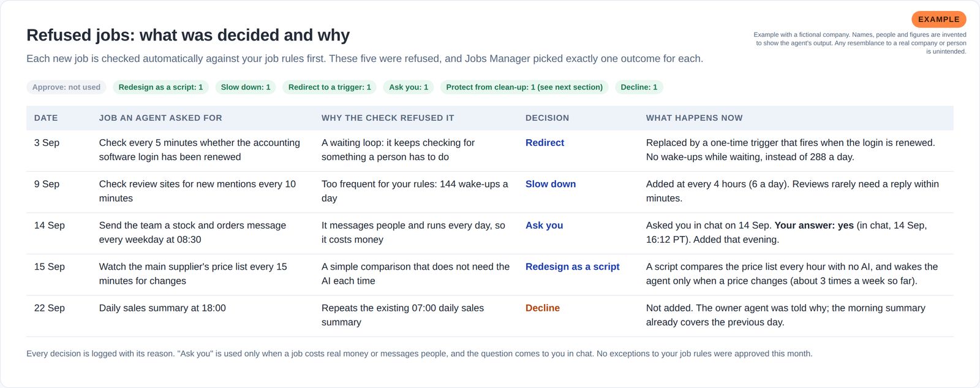
Task: Click the orange Decline decision label
Action: point(543,308)
